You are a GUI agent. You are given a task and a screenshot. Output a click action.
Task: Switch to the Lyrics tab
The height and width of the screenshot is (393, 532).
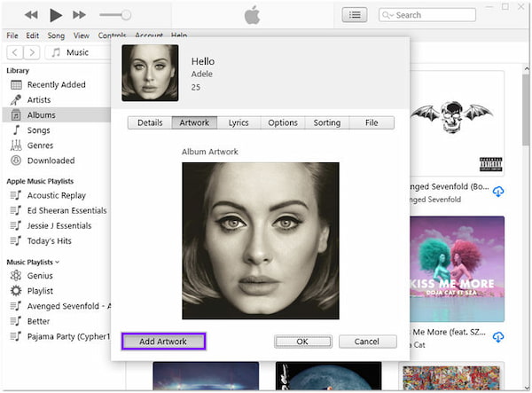[x=239, y=122]
